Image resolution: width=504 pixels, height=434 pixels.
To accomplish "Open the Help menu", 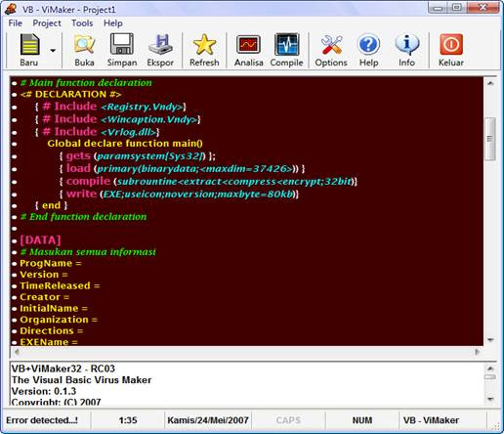I will click(x=113, y=23).
